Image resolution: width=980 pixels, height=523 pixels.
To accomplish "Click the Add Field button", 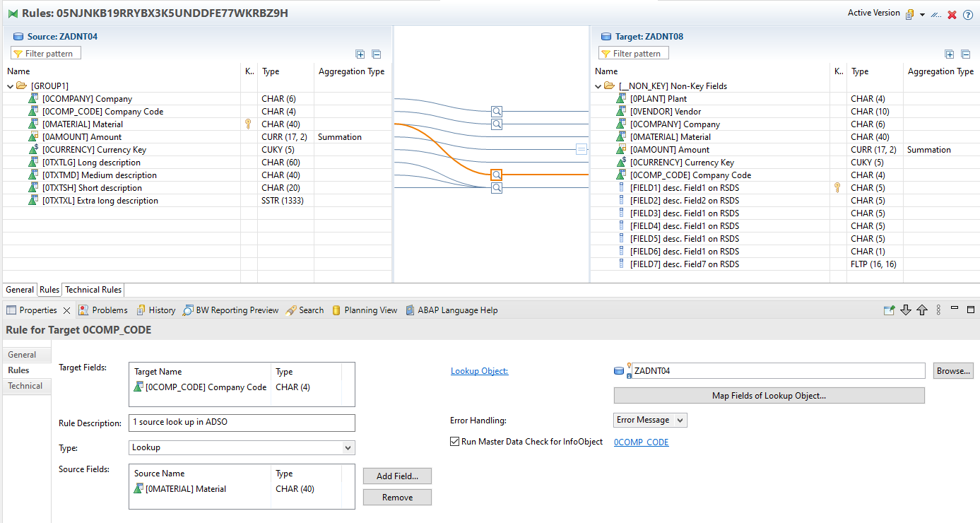I will pyautogui.click(x=397, y=476).
